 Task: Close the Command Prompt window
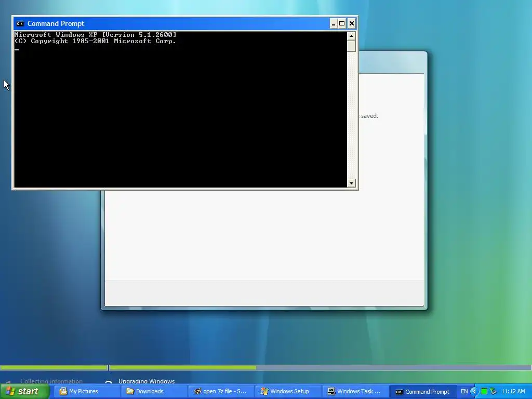pos(352,23)
